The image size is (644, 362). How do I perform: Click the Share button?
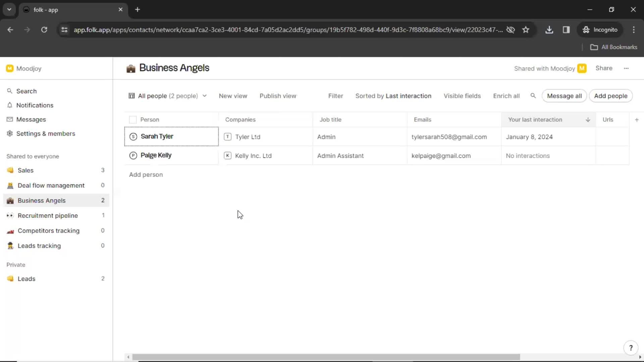pyautogui.click(x=604, y=68)
